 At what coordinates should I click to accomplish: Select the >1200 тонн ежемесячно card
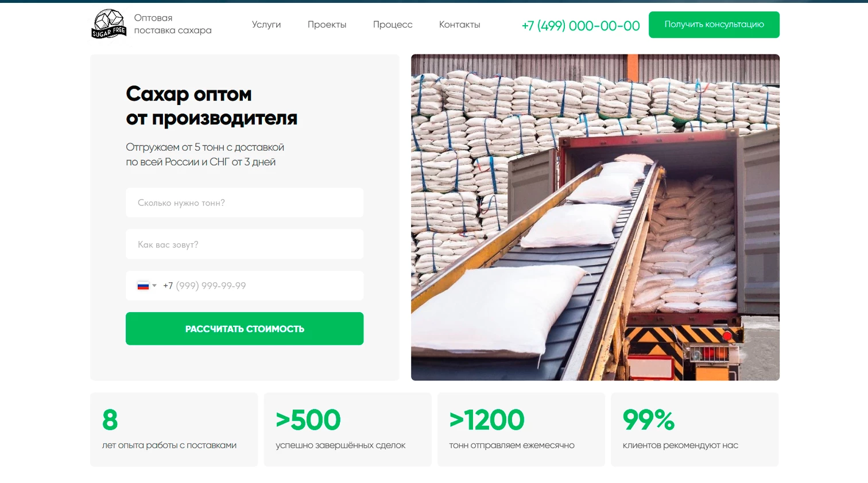coord(521,430)
